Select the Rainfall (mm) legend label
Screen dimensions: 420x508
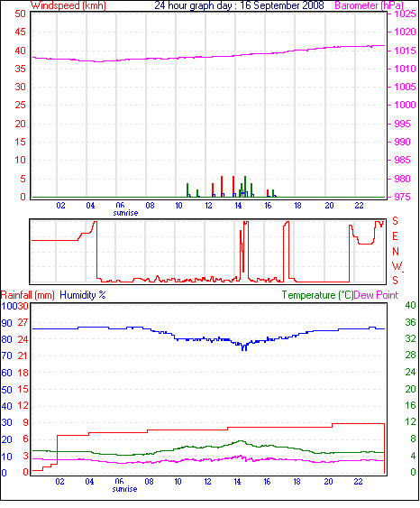[28, 295]
